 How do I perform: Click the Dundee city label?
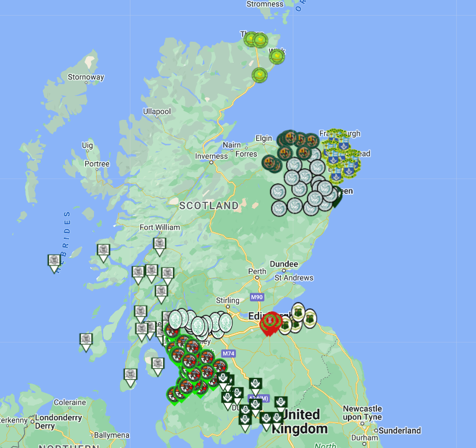click(284, 264)
